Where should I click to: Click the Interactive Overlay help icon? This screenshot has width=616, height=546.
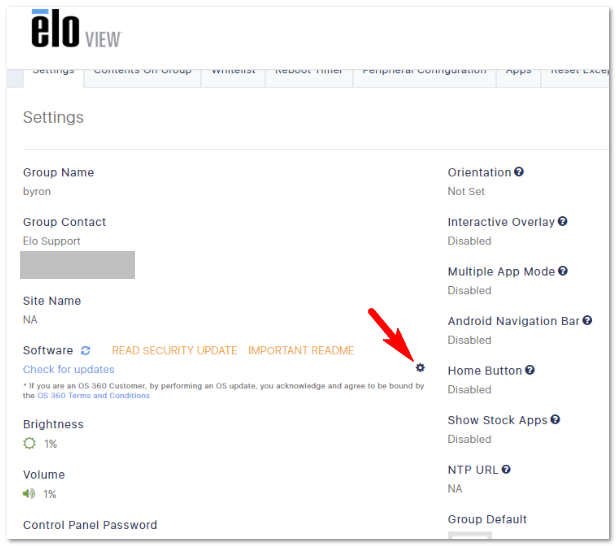[x=562, y=222]
